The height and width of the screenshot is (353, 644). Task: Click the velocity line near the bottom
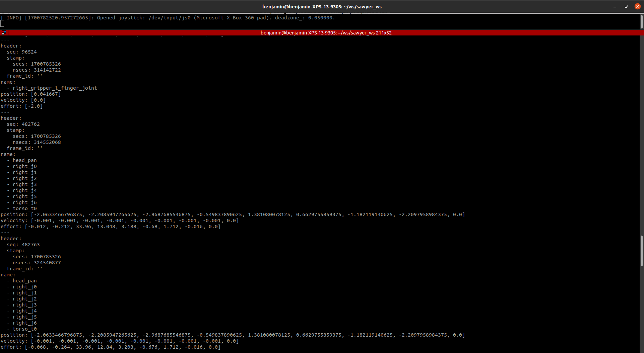pos(119,341)
